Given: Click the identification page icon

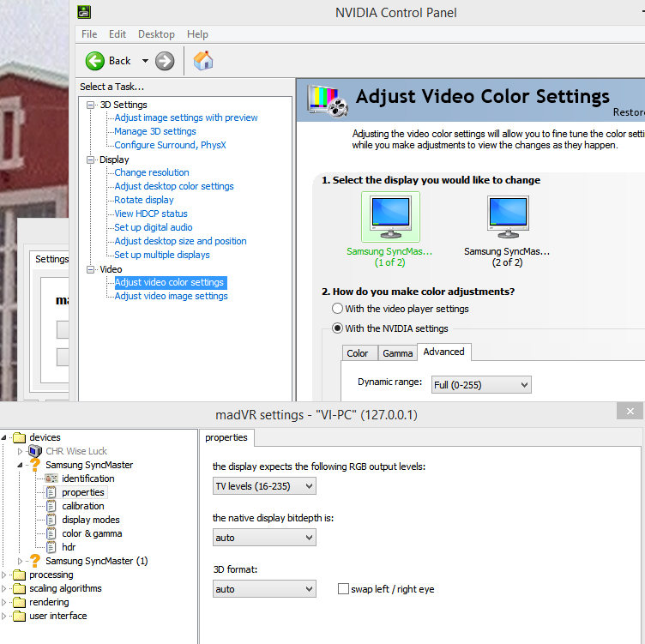Looking at the screenshot, I should (x=51, y=478).
